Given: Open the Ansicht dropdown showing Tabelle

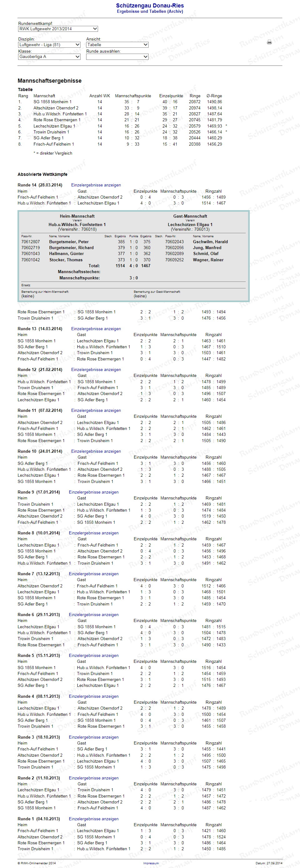Looking at the screenshot, I should 117,45.
